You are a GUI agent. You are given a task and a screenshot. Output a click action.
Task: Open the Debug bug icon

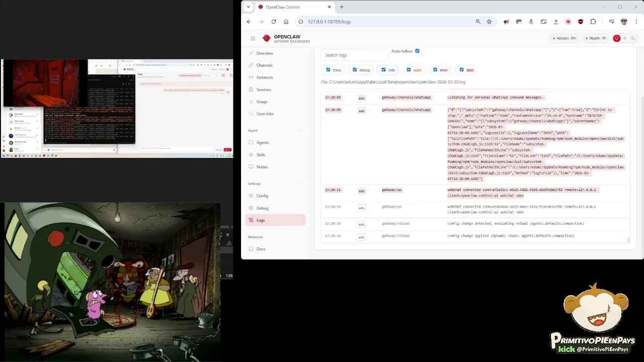tap(252, 208)
